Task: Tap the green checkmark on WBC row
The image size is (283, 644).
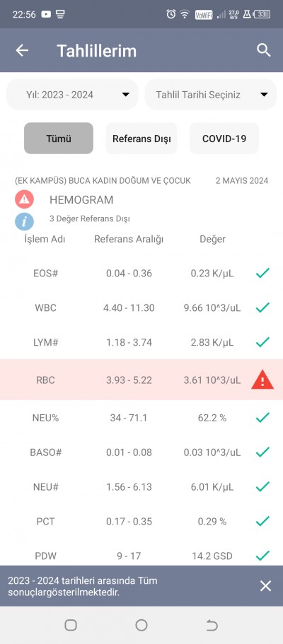Action: (x=262, y=308)
